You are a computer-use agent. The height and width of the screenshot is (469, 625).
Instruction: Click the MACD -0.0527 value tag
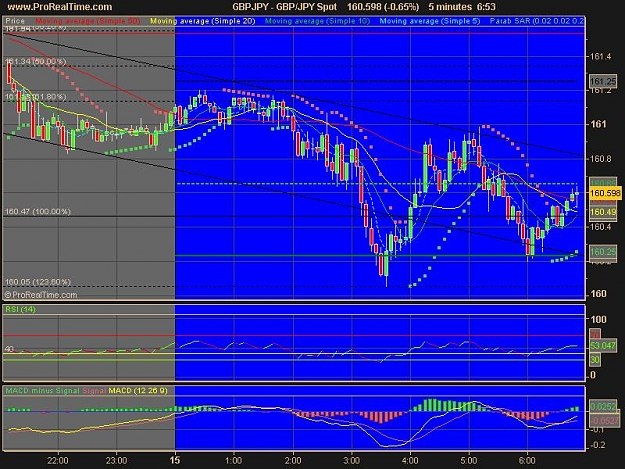coord(605,421)
